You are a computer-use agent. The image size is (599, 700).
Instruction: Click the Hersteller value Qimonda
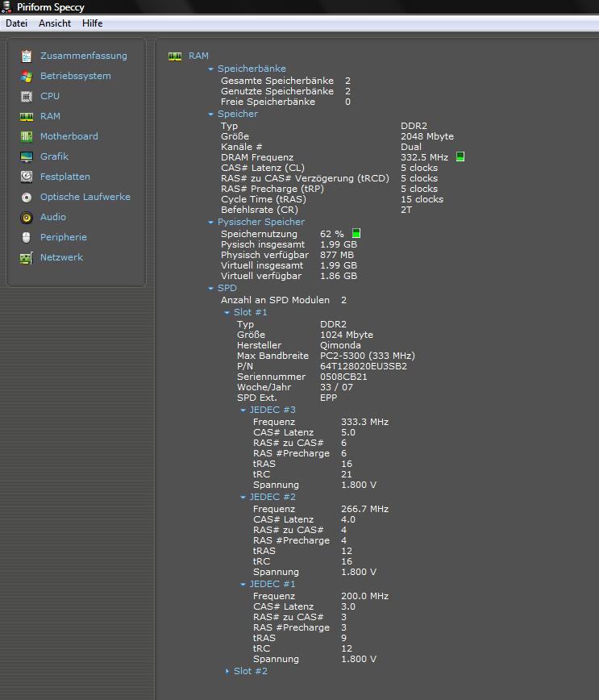(340, 345)
